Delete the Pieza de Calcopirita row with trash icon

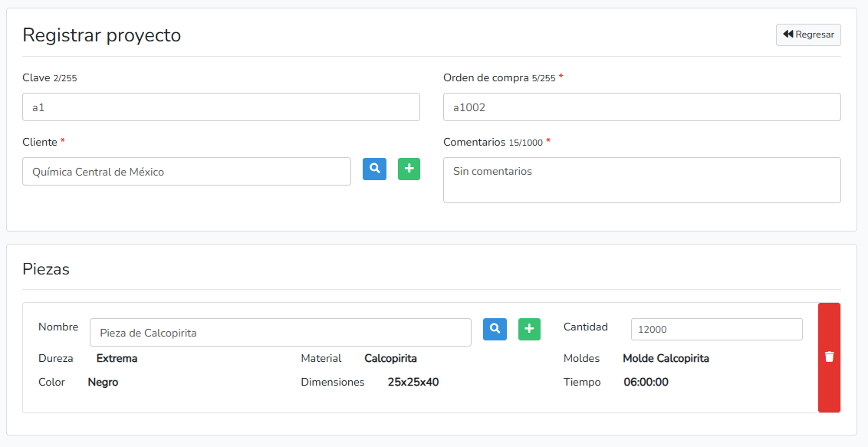tap(829, 356)
